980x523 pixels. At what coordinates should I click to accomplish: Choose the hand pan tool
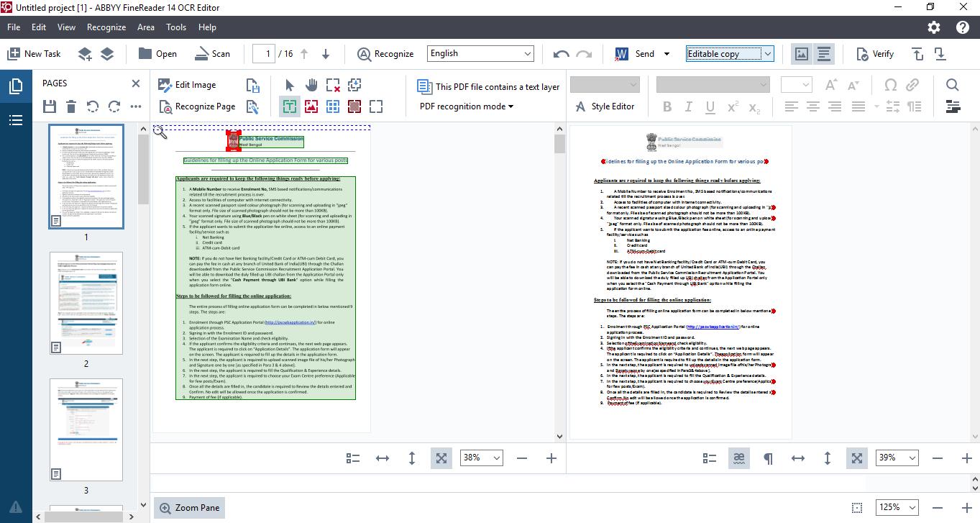tap(311, 85)
